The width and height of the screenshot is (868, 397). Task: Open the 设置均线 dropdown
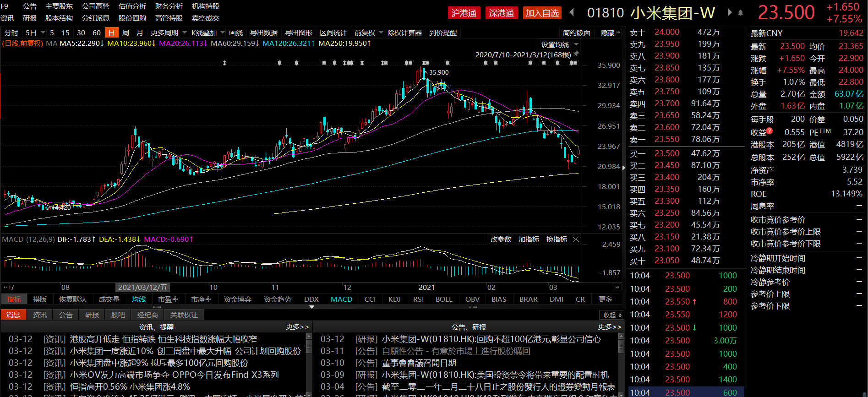point(560,44)
